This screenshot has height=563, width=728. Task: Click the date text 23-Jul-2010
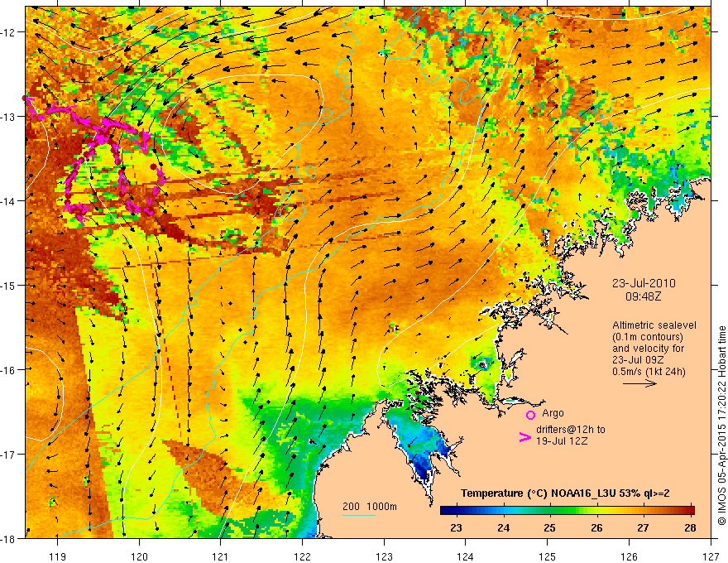pos(644,283)
